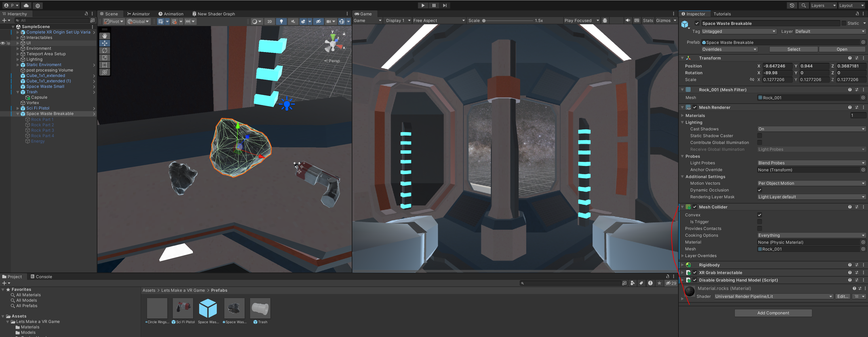Select the Scale tool in Scene
Image resolution: width=868 pixels, height=337 pixels.
pos(104,58)
